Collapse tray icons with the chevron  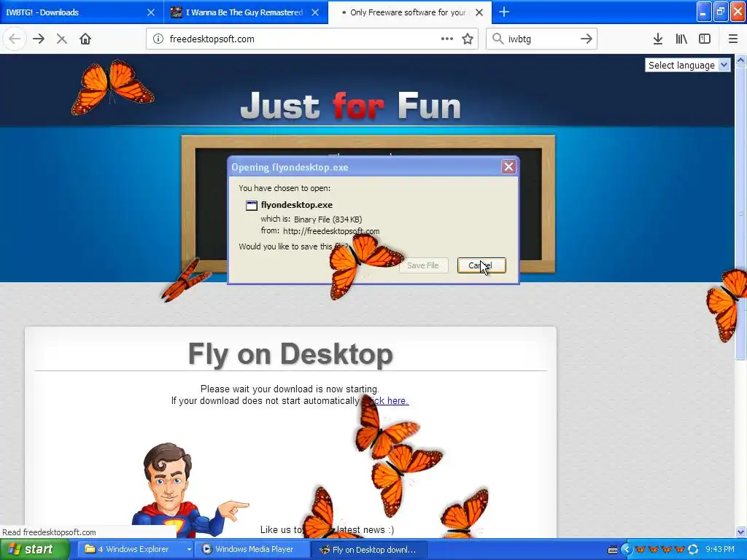(626, 550)
